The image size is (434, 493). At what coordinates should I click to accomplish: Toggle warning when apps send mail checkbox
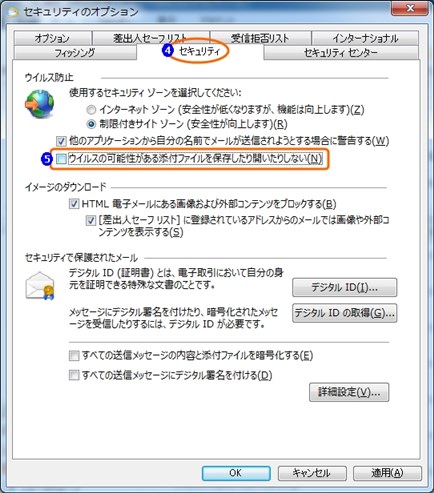pos(61,141)
